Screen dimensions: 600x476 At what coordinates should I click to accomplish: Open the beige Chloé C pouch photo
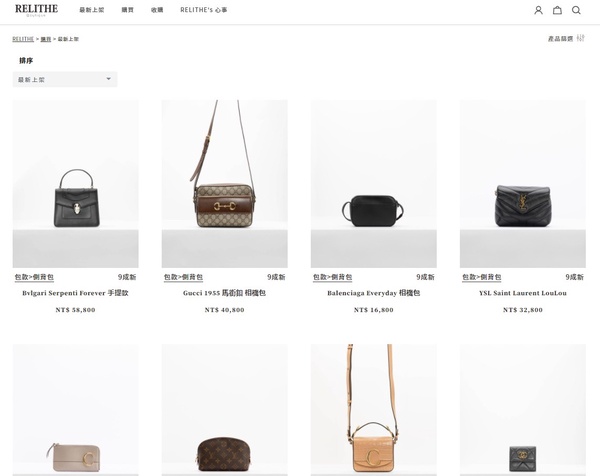[75, 410]
